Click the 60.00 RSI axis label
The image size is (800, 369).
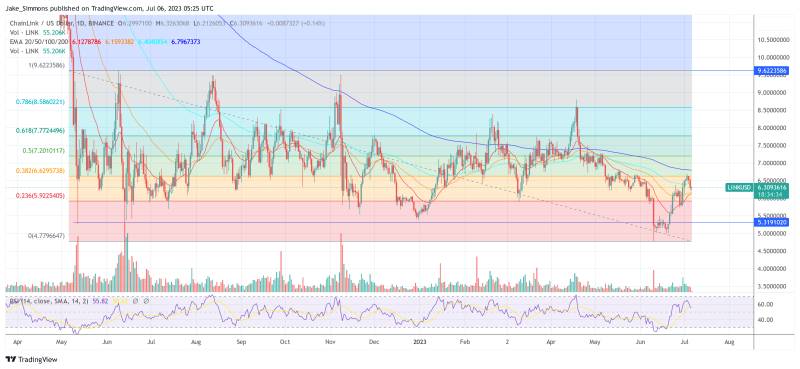coord(764,304)
